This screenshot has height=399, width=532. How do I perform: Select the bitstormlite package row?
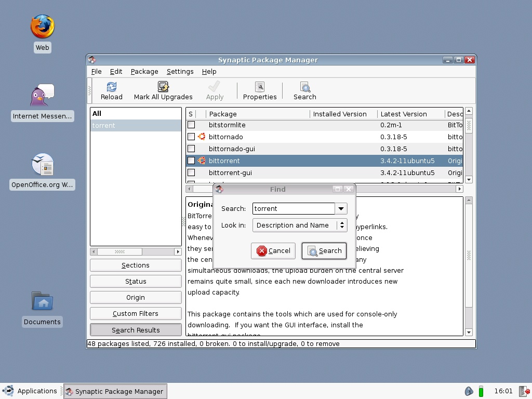click(x=324, y=125)
